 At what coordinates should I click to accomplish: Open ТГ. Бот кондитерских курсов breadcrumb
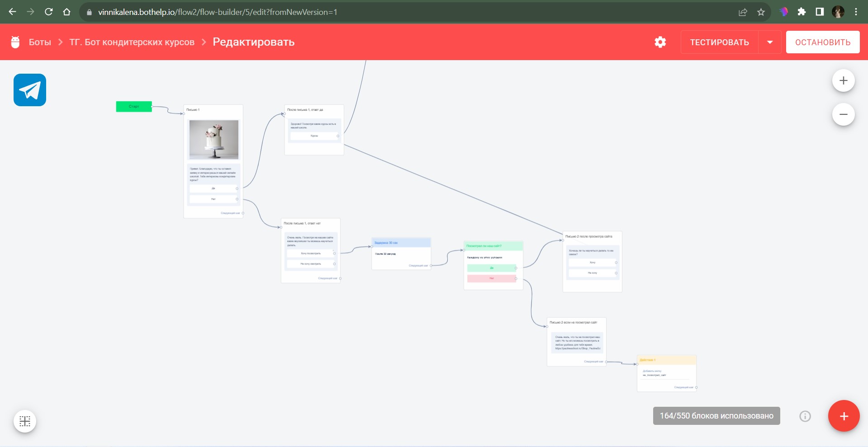tap(132, 42)
